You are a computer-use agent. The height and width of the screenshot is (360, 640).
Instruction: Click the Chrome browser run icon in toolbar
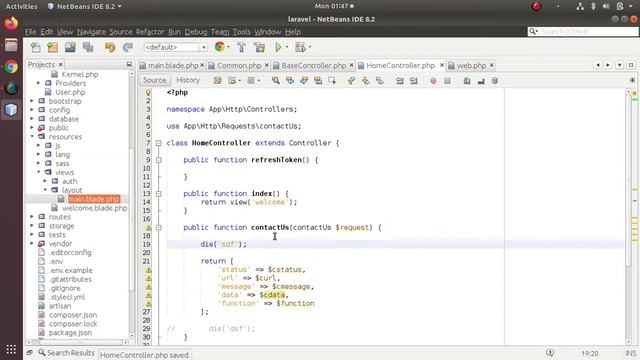coord(220,47)
